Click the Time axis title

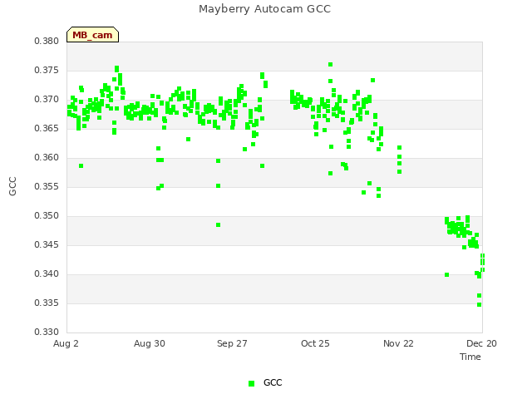click(x=470, y=357)
